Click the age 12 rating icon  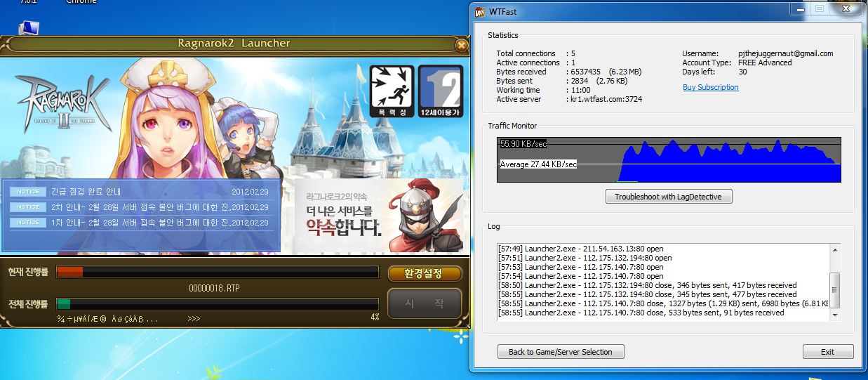tap(440, 91)
